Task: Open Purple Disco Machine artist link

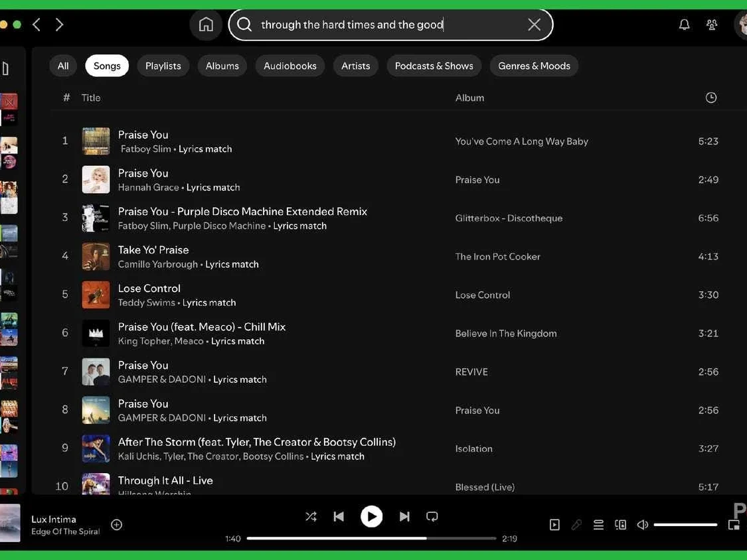Action: tap(219, 226)
